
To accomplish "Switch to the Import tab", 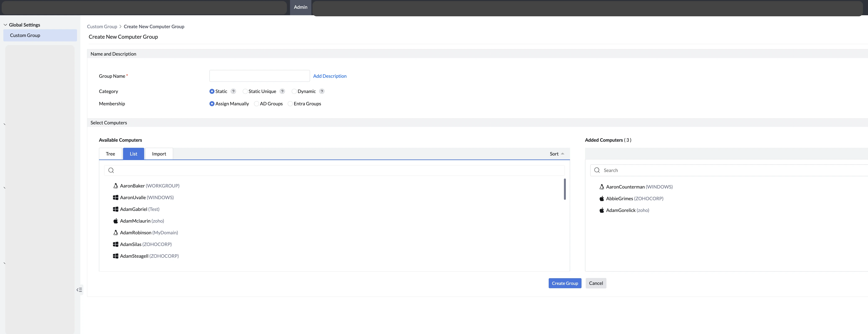I will pyautogui.click(x=159, y=154).
